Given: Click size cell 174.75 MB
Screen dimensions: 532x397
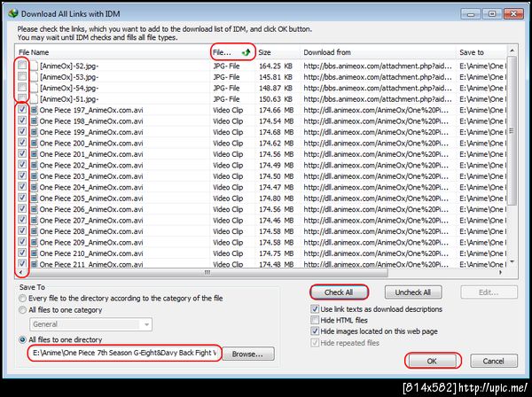Looking at the screenshot, I should (x=276, y=253).
